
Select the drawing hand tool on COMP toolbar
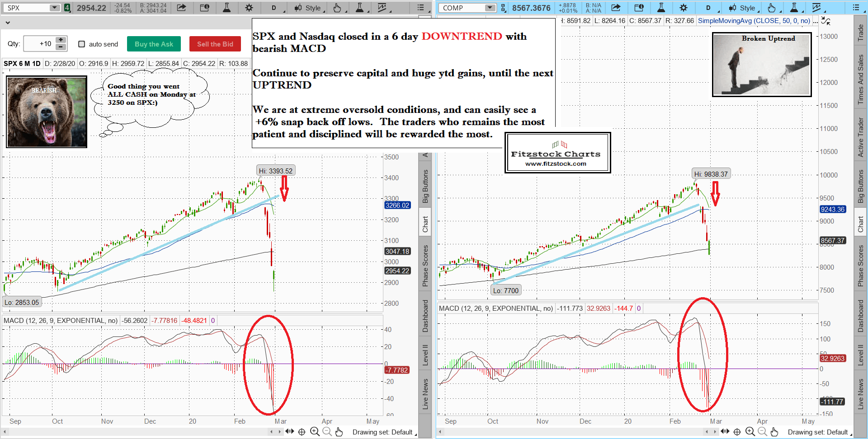(772, 8)
